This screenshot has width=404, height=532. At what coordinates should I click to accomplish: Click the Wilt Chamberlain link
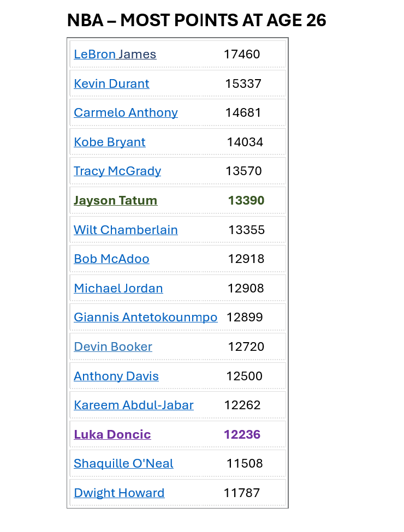126,230
